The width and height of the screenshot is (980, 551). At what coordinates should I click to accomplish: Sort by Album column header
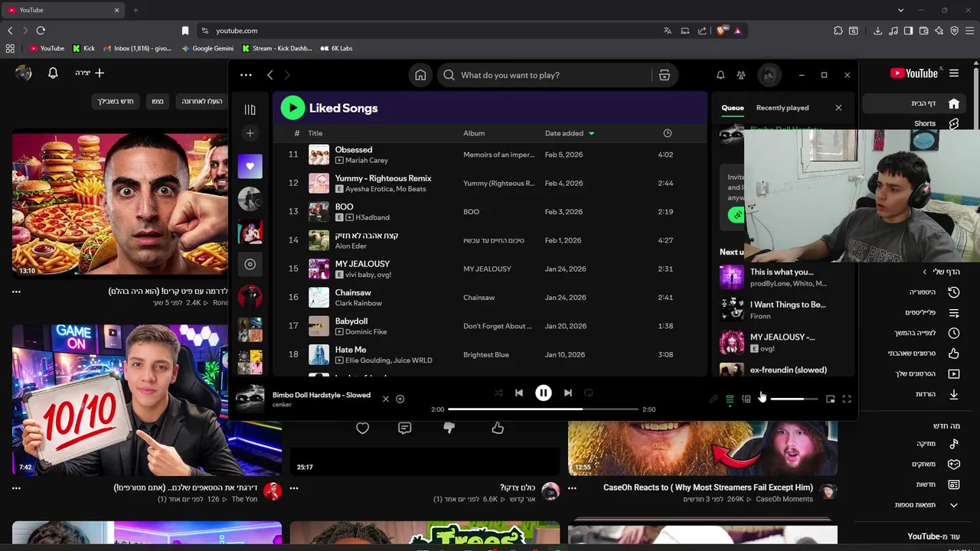tap(474, 133)
